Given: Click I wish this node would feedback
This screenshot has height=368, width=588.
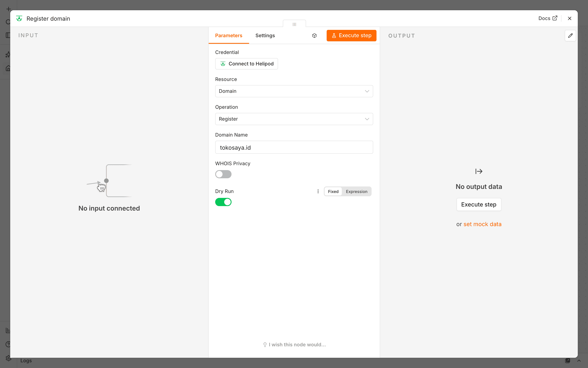Looking at the screenshot, I should coord(294,345).
